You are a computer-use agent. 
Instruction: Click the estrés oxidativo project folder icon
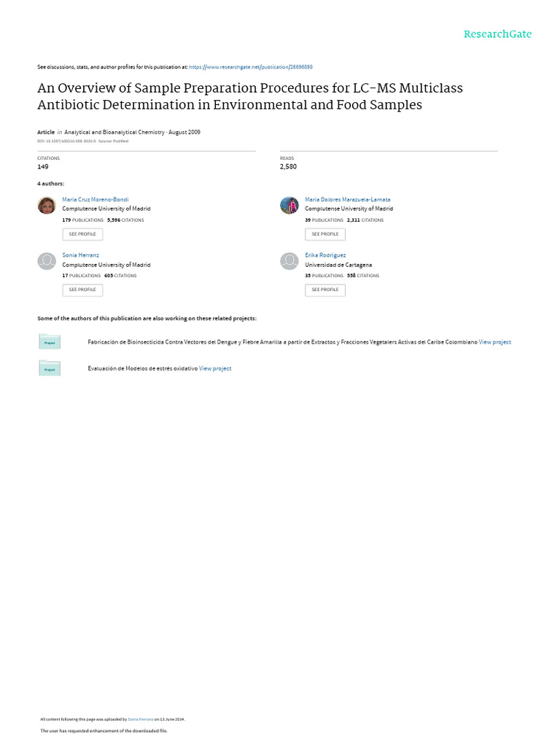[x=50, y=368]
